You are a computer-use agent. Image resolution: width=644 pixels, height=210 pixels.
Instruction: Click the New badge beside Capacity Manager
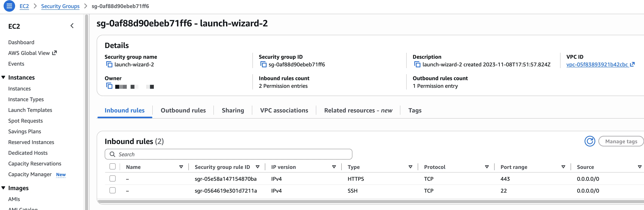pyautogui.click(x=61, y=174)
